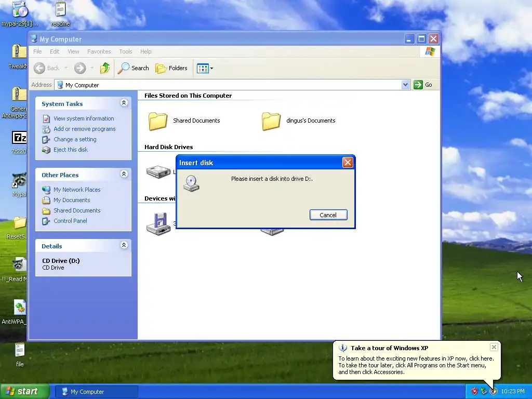Open the Tools menu
Image resolution: width=532 pixels, height=399 pixels.
[x=126, y=51]
